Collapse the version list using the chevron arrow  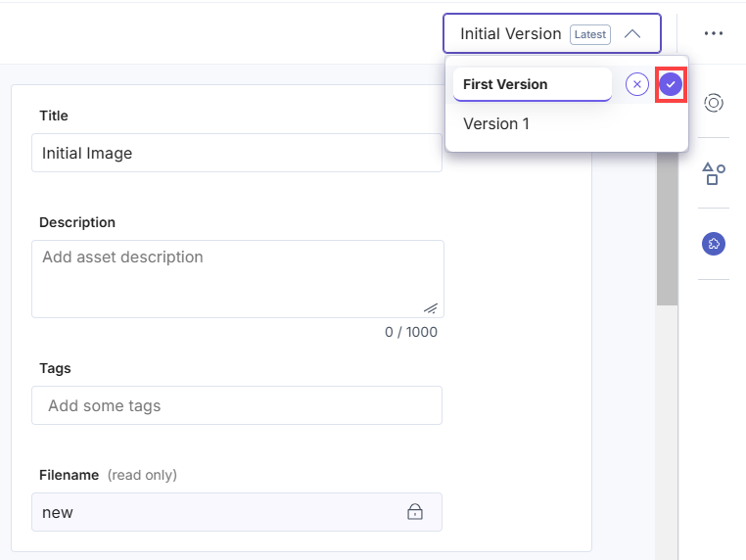(x=632, y=34)
